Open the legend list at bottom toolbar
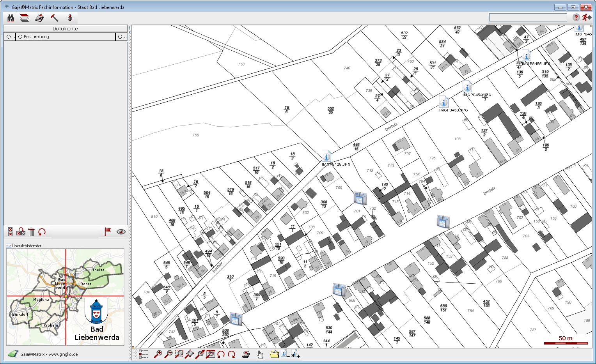 [x=143, y=354]
